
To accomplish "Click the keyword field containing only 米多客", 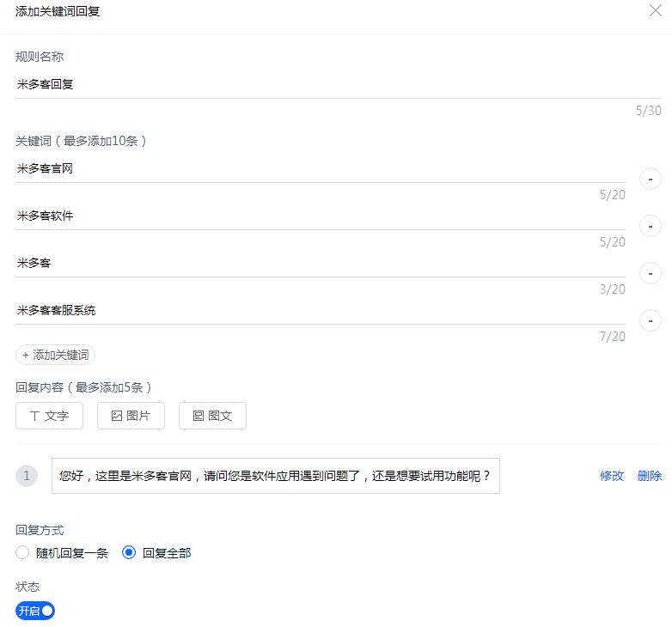I will (x=321, y=263).
